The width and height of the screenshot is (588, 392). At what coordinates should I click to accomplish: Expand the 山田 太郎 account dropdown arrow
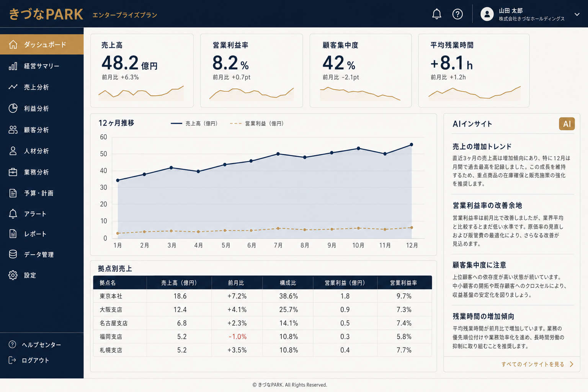(577, 14)
